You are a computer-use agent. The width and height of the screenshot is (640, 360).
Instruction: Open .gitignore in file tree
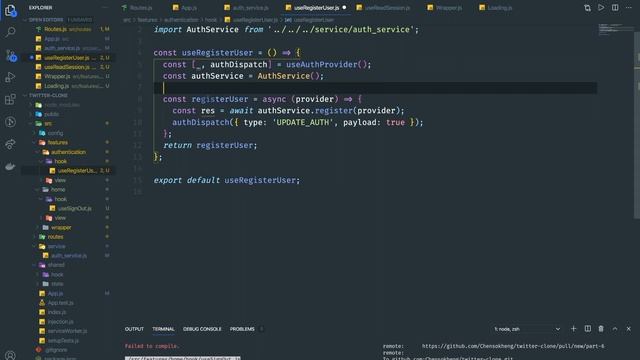[x=56, y=350]
